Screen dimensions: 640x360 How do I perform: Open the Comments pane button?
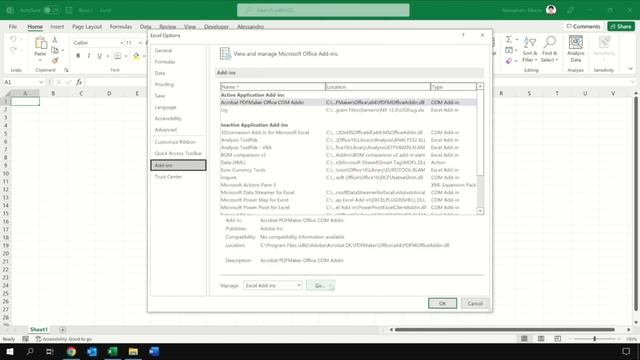583,27
